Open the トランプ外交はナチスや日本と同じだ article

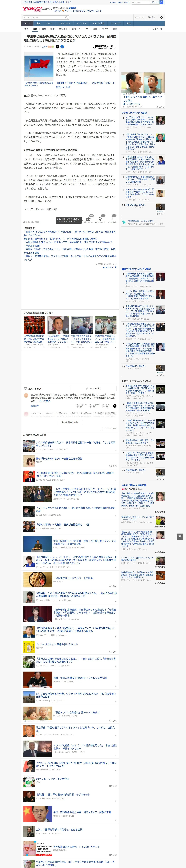pos(84,492)
